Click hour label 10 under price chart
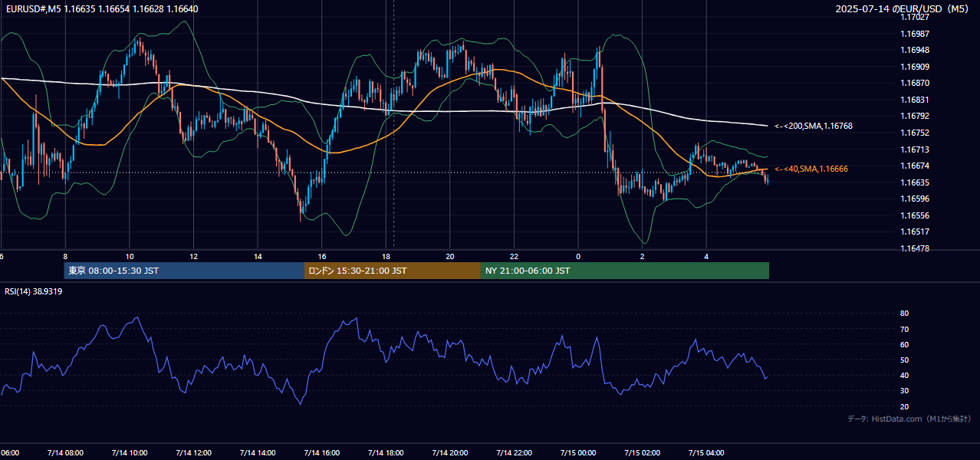The height and width of the screenshot is (460, 980). click(x=130, y=257)
